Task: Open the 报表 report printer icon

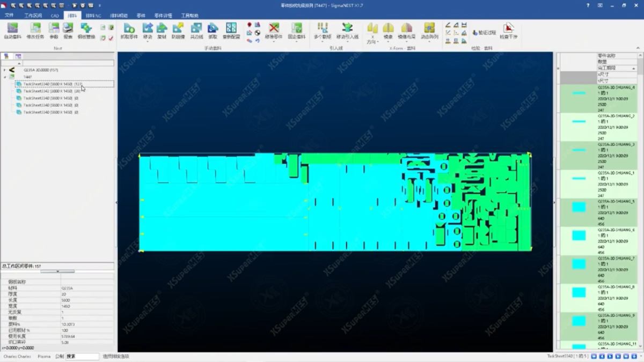Action: (68, 31)
